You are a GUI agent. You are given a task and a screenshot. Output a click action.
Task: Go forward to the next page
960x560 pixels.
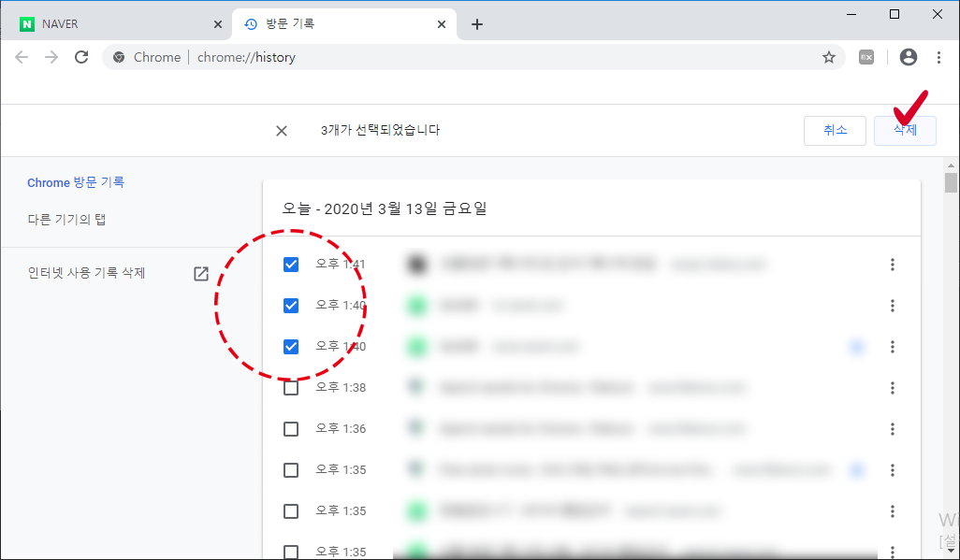click(x=51, y=58)
